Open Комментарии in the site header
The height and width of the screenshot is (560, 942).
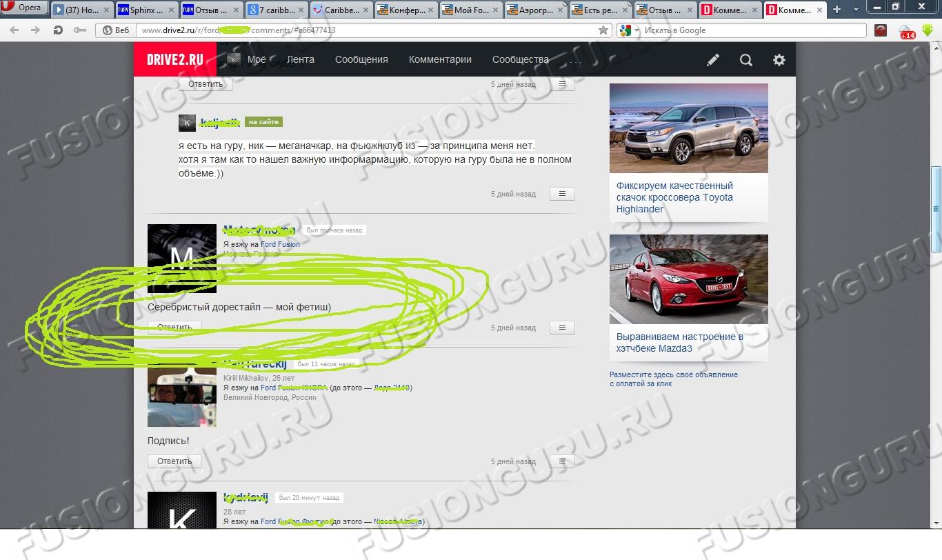coord(440,59)
